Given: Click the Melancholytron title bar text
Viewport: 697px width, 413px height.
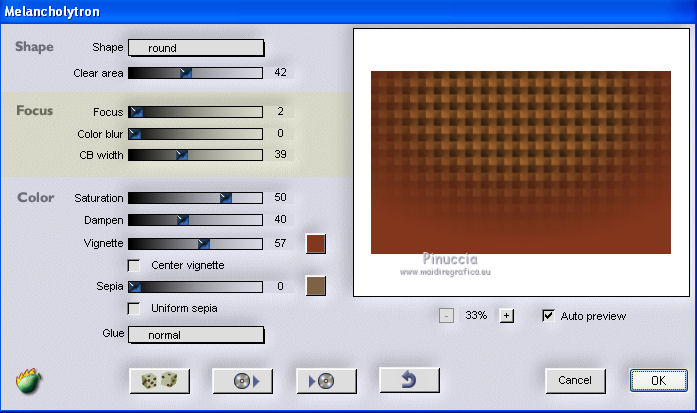Looking at the screenshot, I should (x=52, y=11).
